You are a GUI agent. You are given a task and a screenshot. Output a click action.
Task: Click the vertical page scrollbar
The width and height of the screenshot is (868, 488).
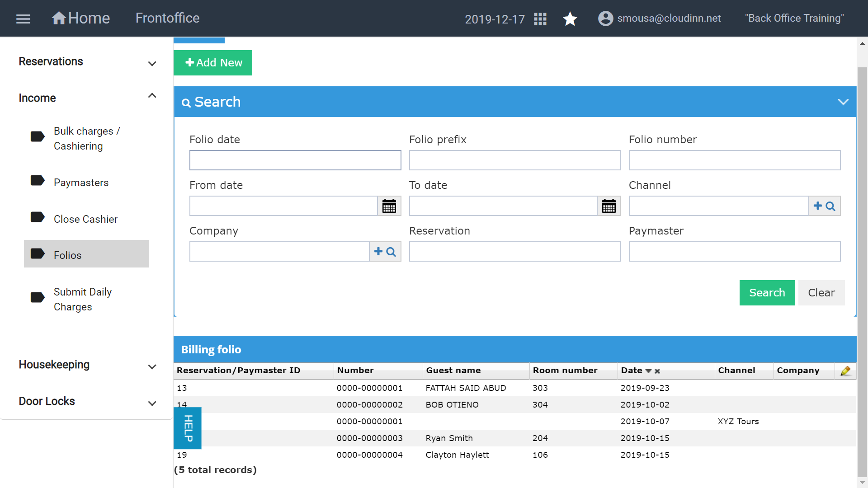tap(862, 271)
